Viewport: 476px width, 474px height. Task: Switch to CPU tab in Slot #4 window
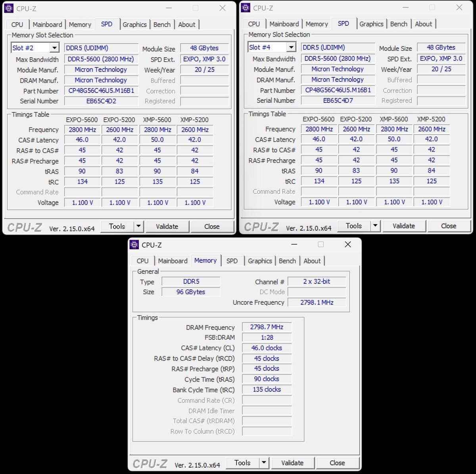pyautogui.click(x=254, y=24)
